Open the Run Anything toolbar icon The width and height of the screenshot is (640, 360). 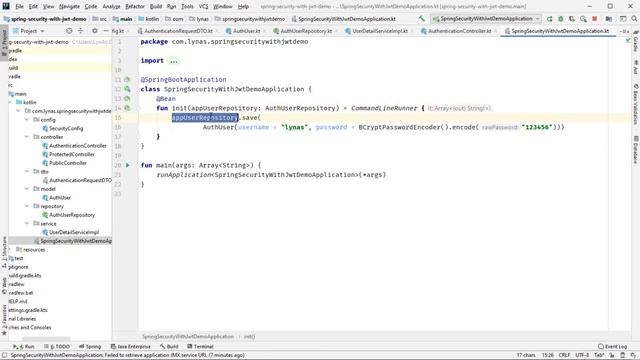pos(623,19)
